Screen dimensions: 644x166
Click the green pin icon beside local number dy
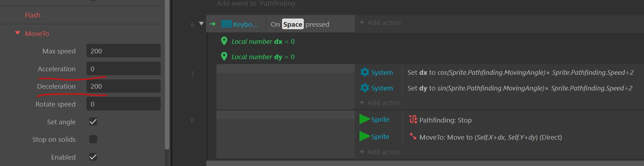coord(224,56)
